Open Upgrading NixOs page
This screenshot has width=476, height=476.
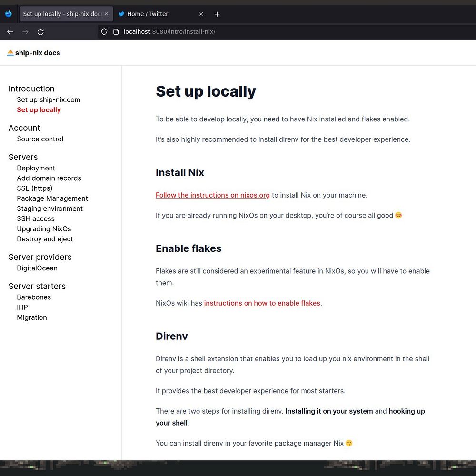tap(44, 229)
